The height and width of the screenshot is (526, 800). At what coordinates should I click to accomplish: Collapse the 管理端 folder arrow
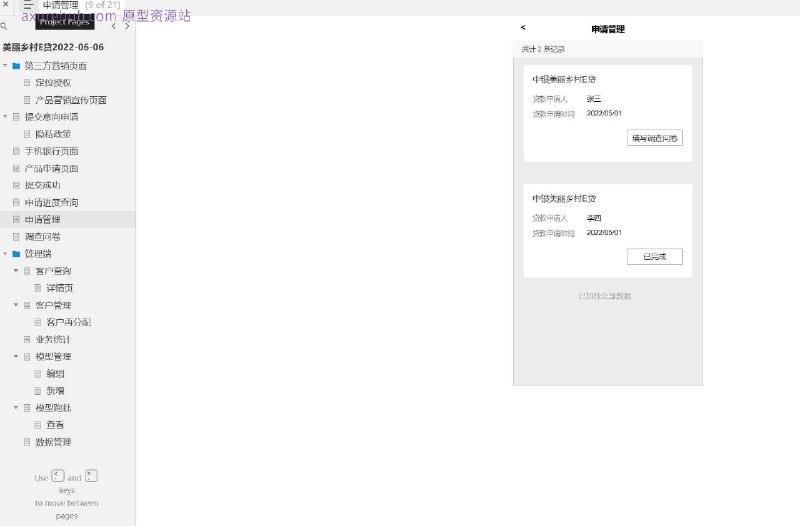tap(5, 254)
